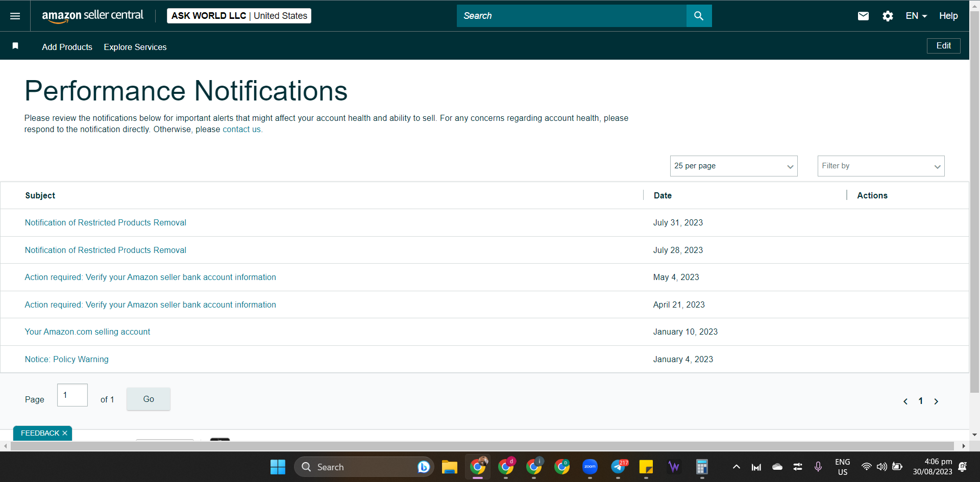
Task: Open File Explorer from the taskbar
Action: click(449, 467)
